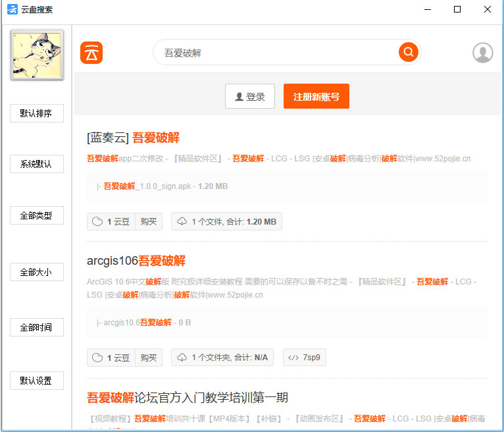Click the 1个文件 download info on first result
The width and height of the screenshot is (504, 432).
pos(226,222)
